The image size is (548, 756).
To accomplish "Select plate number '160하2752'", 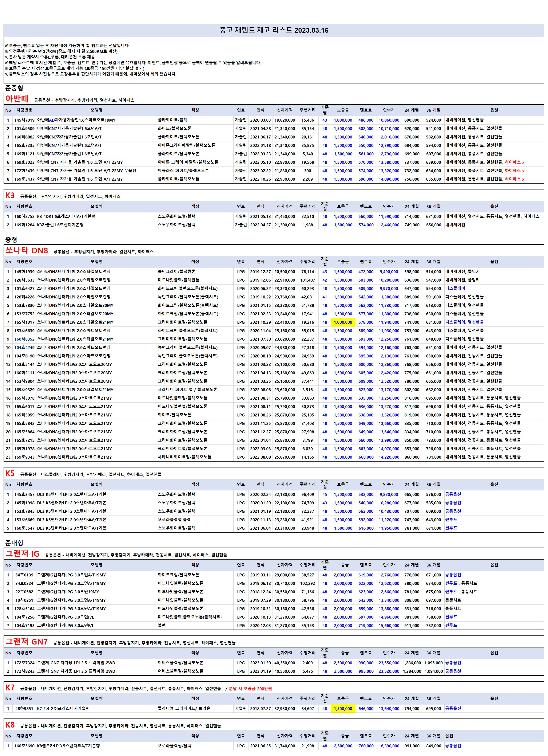I will (24, 217).
